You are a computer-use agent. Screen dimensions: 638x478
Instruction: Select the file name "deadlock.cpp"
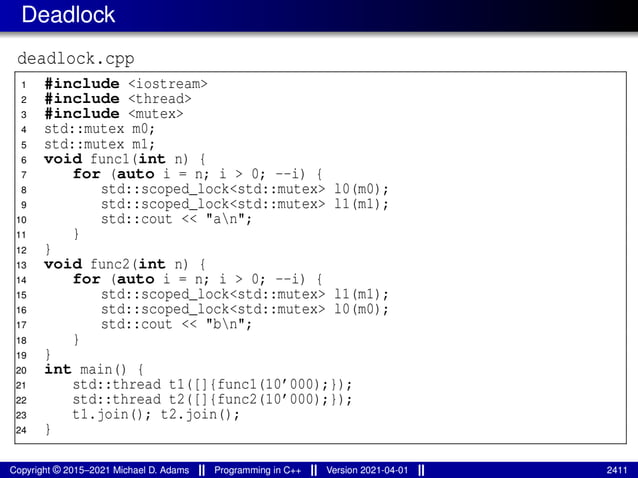76,59
